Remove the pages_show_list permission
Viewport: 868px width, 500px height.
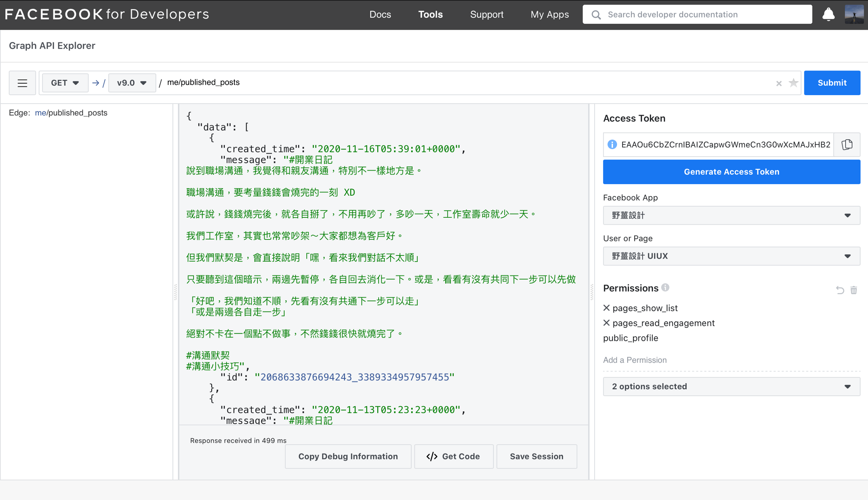pos(607,308)
